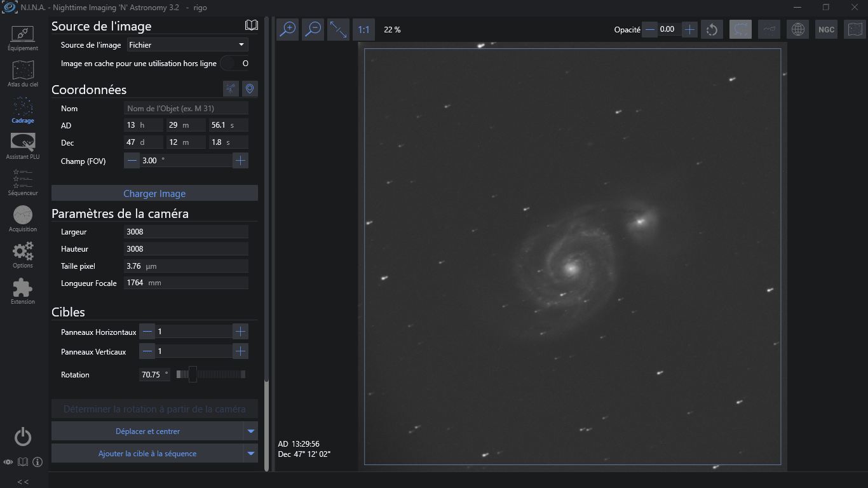Click the Rotation slider
The image size is (868, 488).
point(211,375)
